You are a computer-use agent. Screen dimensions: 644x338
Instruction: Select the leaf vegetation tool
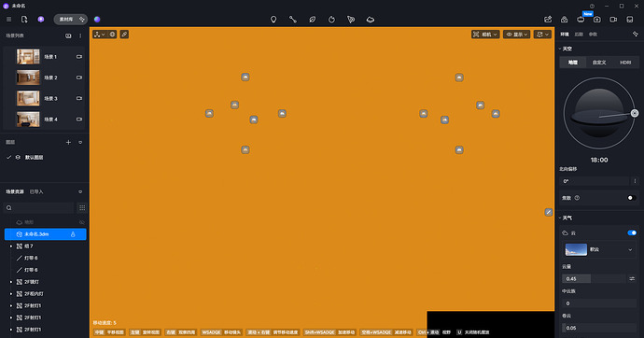pyautogui.click(x=312, y=20)
